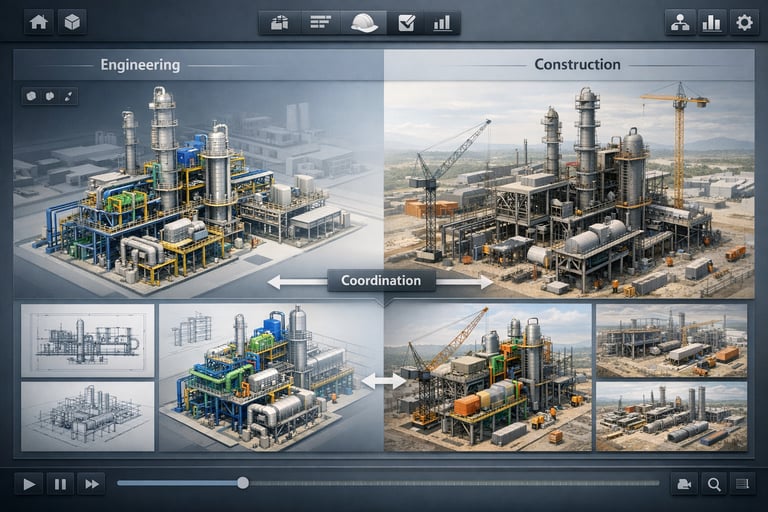Open the schedule bars toolbar icon

coord(320,23)
